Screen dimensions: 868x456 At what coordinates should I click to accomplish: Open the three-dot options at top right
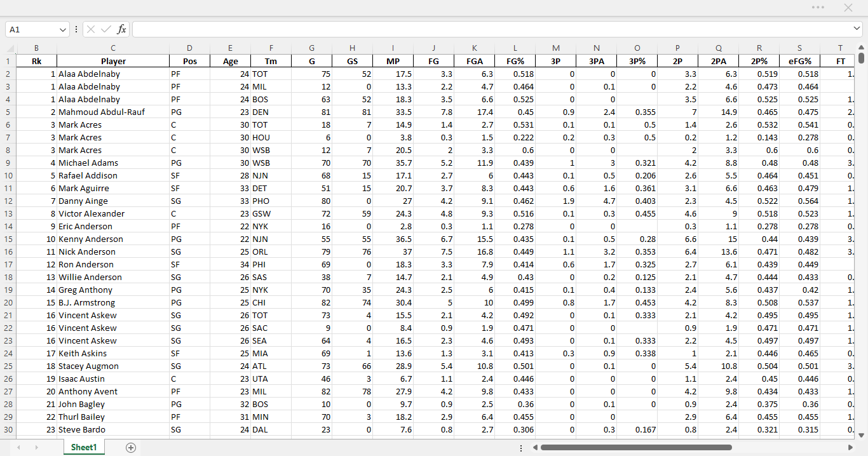818,7
